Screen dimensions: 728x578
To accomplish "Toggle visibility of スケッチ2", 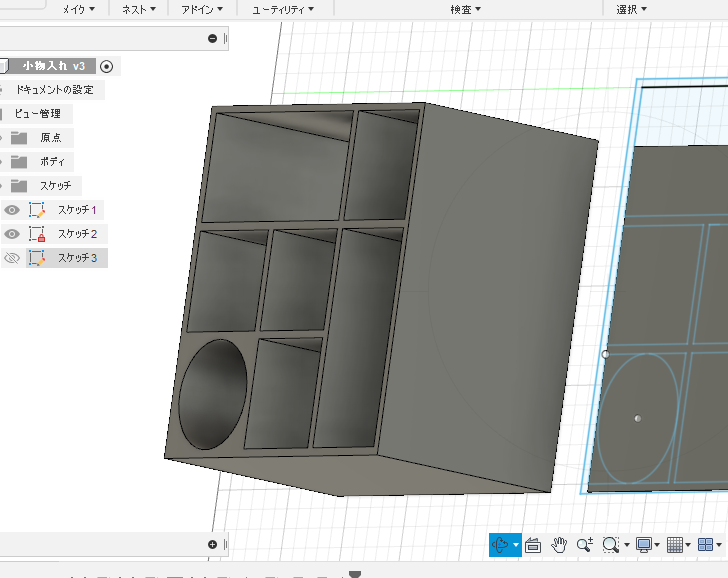I will [x=12, y=234].
